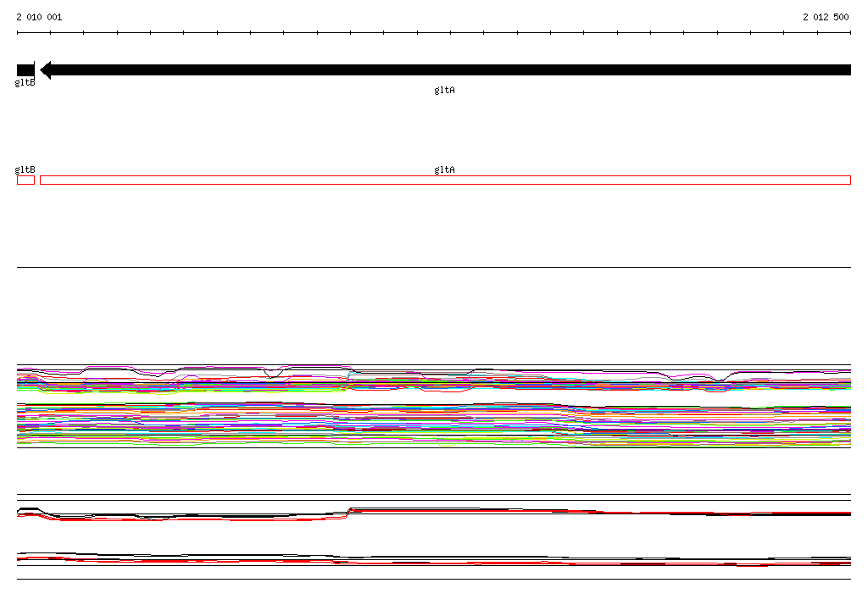The width and height of the screenshot is (868, 605).
Task: Click the gltA label above the red rectangle
Action: (x=444, y=170)
